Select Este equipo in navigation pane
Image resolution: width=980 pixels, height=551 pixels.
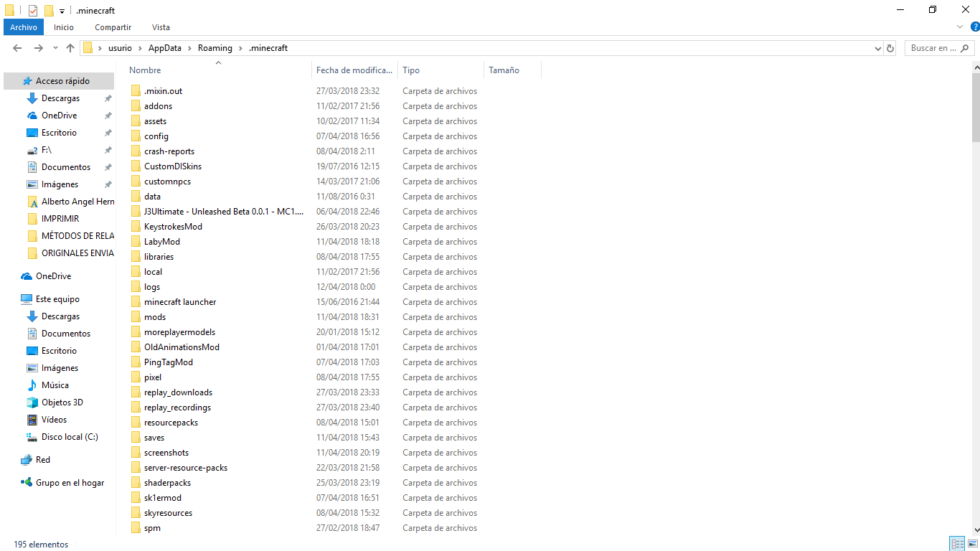tap(59, 299)
